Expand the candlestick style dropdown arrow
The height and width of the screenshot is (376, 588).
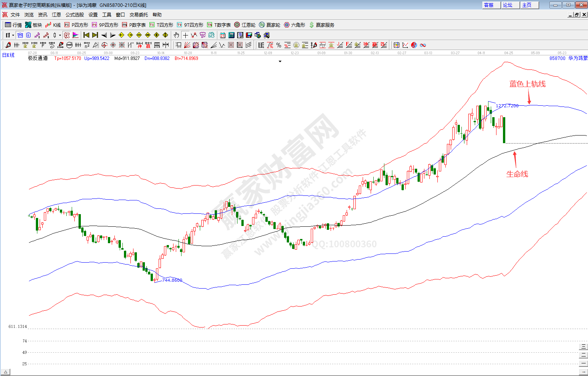point(60,36)
